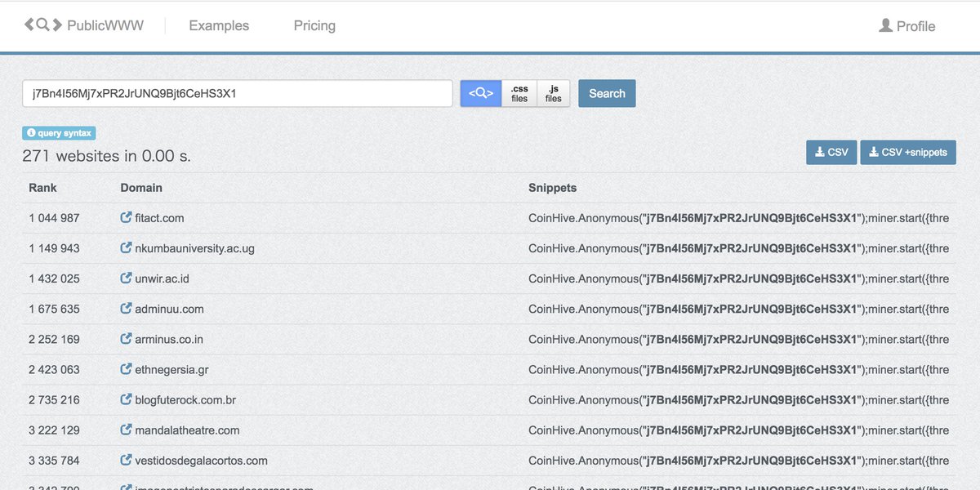Download results with the CSV button
This screenshot has height=490, width=980.
tap(831, 153)
